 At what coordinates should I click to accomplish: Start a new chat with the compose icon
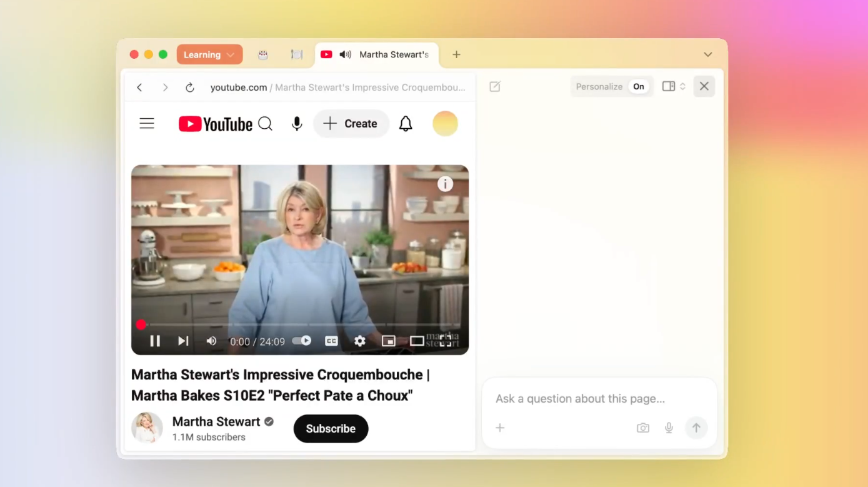pos(495,86)
